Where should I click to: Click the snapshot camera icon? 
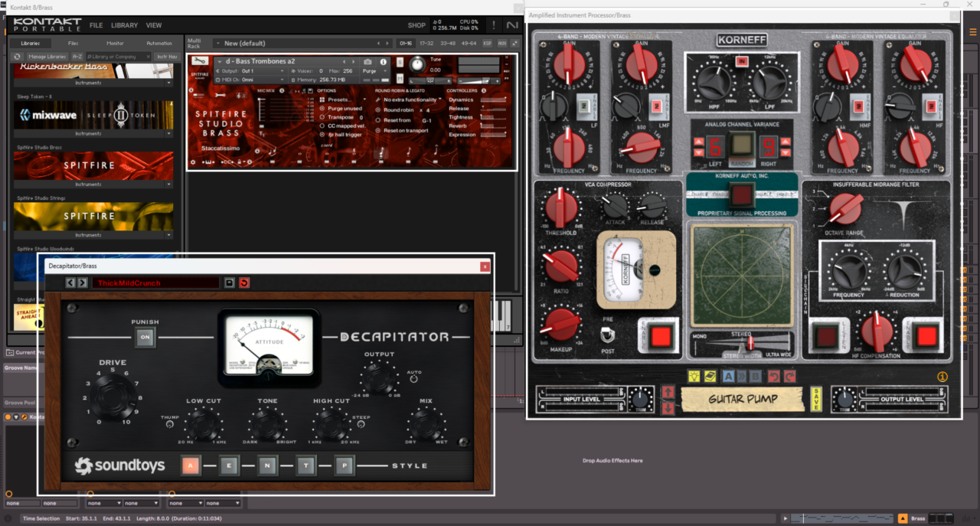367,61
